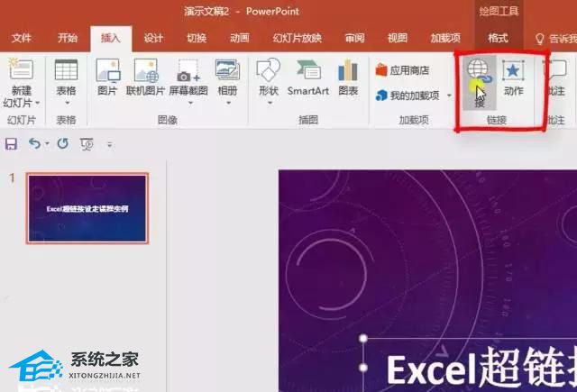Expand the My Add-ins (我的加载项) dropdown arrow
This screenshot has width=577, height=392.
click(449, 96)
